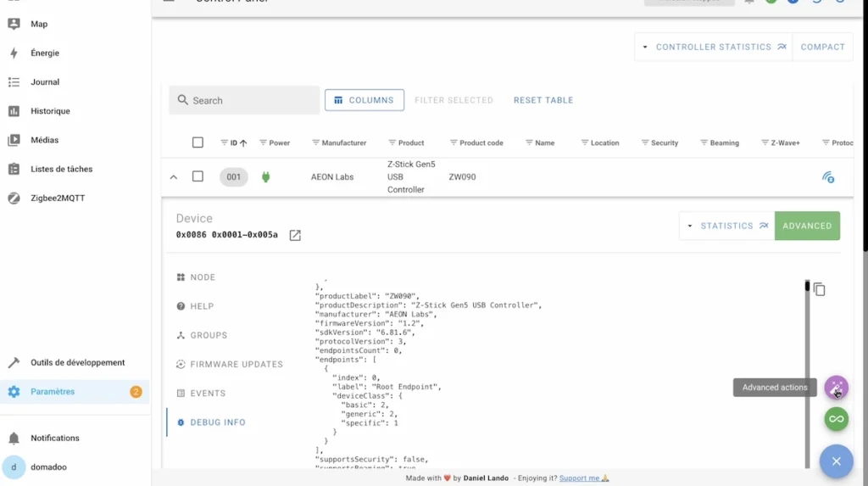Select the DEBUG INFO tab
Screen dimensions: 868x486
[x=218, y=422]
